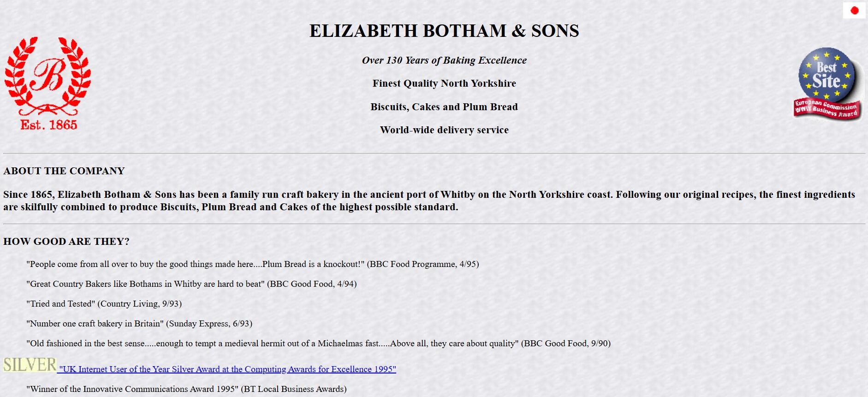The image size is (868, 397).
Task: Click the Est. 1865 text under the logo
Action: pos(48,125)
